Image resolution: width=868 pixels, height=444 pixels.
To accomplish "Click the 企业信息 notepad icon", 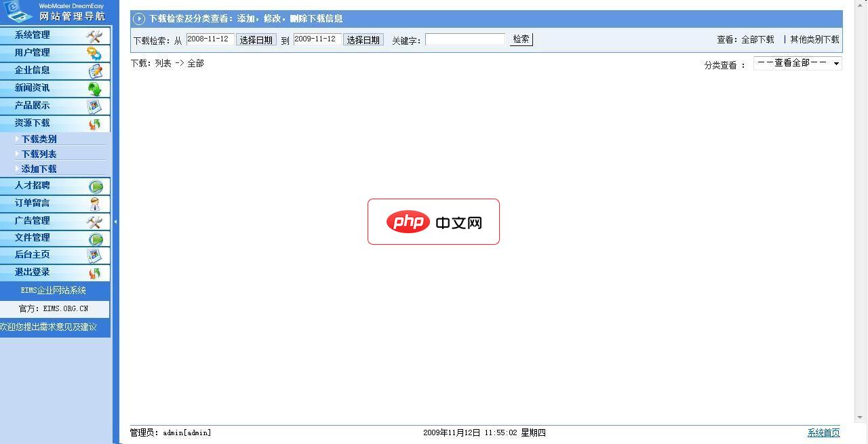I will coord(94,70).
